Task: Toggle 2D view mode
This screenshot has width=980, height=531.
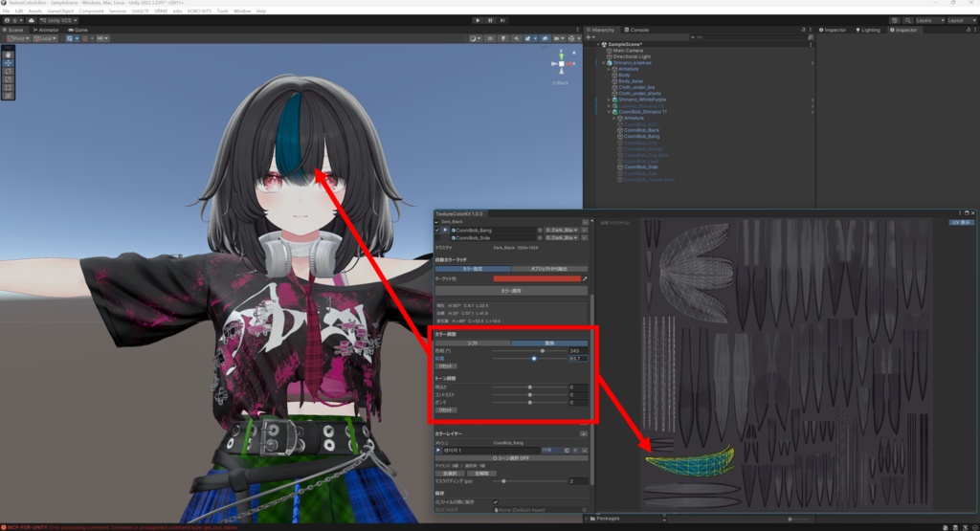Action: (490, 38)
